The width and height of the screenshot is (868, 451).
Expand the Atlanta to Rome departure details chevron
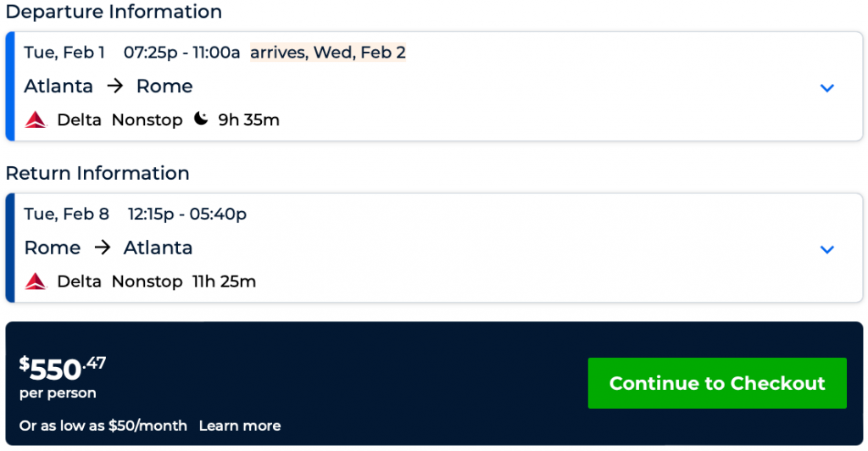click(x=827, y=87)
